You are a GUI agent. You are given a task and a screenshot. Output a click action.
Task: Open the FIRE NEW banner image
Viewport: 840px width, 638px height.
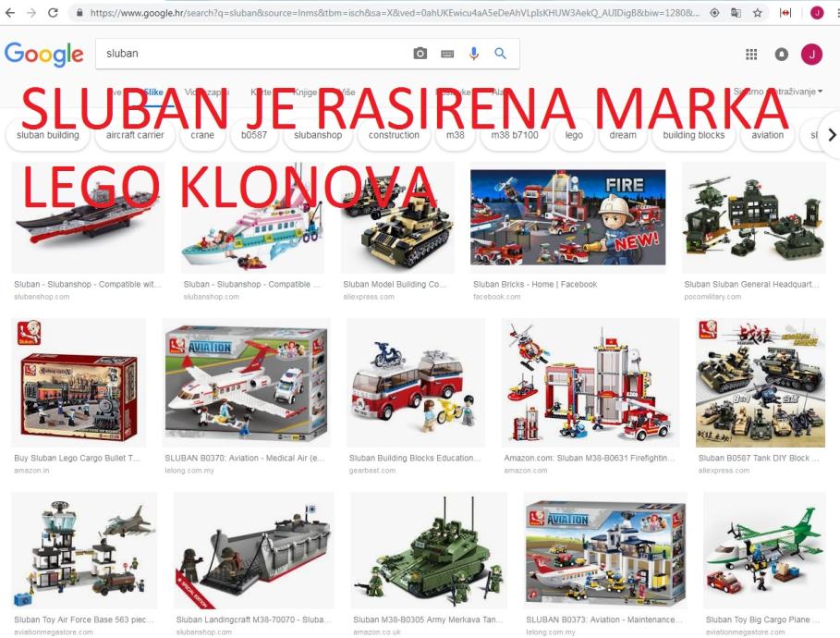(x=568, y=217)
